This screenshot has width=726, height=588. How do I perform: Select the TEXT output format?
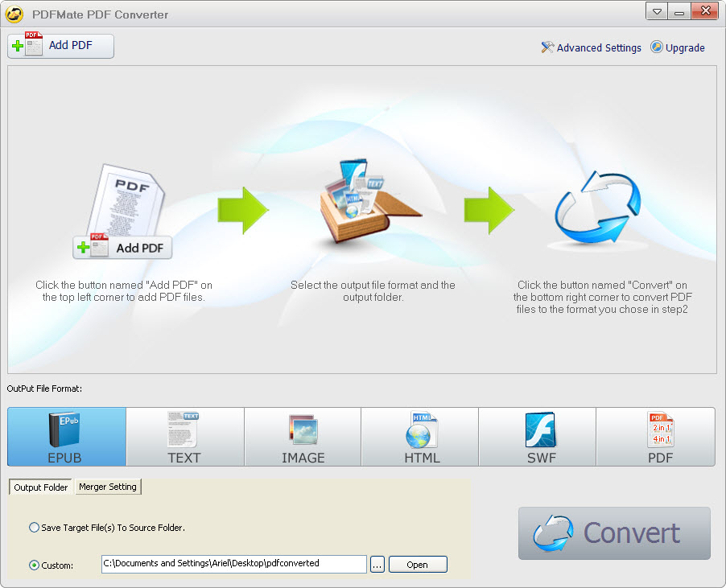coord(184,437)
